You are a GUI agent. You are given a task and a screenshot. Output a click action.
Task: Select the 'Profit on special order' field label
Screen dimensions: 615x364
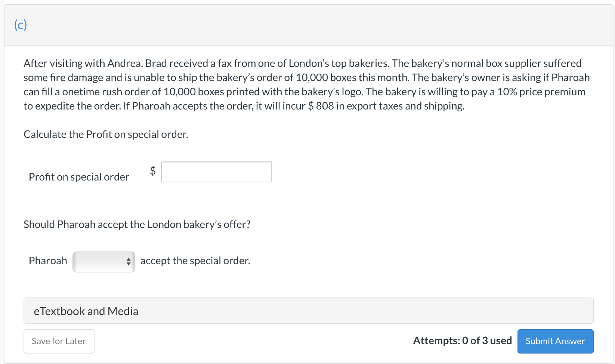coord(79,177)
